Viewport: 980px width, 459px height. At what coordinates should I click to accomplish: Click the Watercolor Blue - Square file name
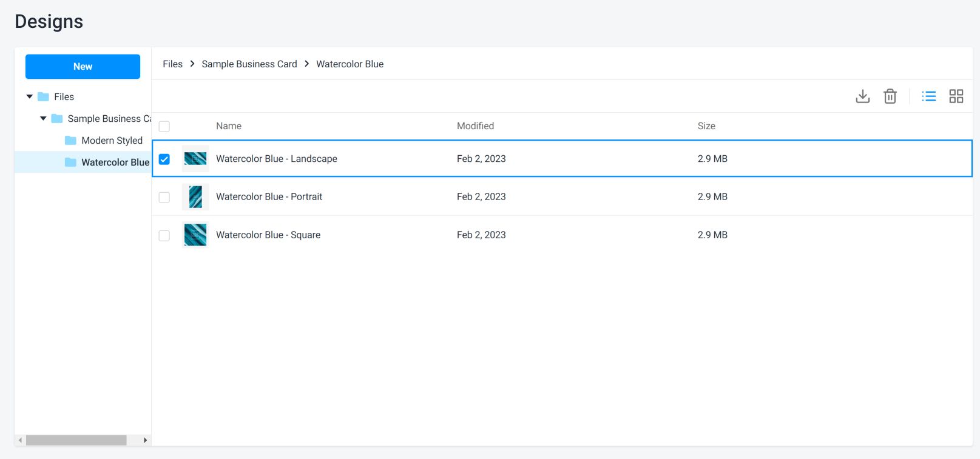[268, 235]
